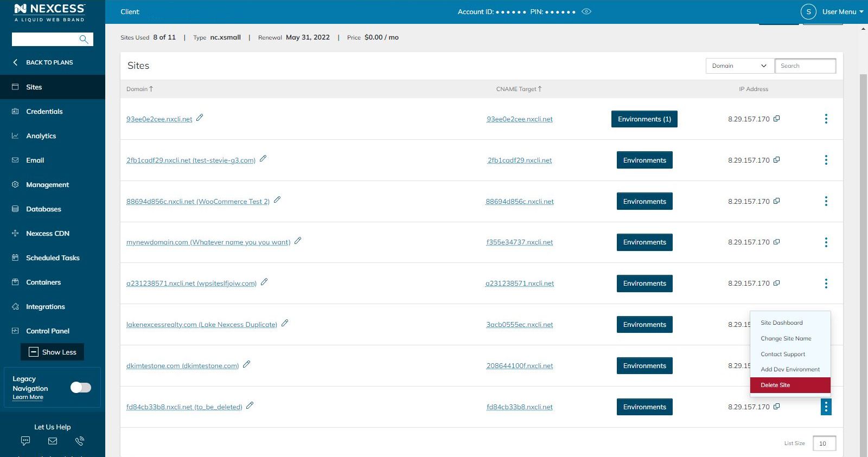Image resolution: width=868 pixels, height=457 pixels.
Task: Open the Domain filter dropdown
Action: point(740,66)
